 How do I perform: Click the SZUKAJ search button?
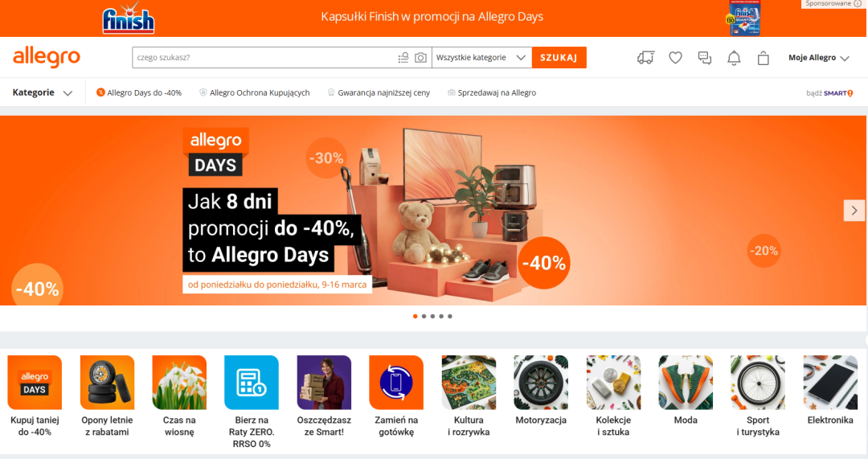(x=559, y=58)
